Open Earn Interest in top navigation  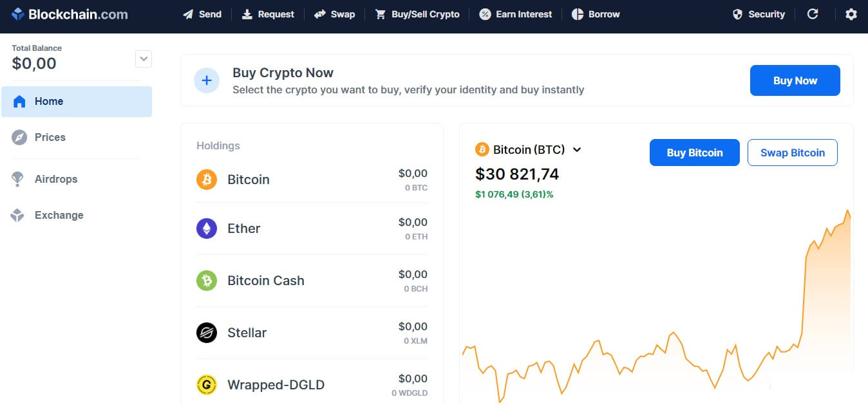pyautogui.click(x=516, y=14)
